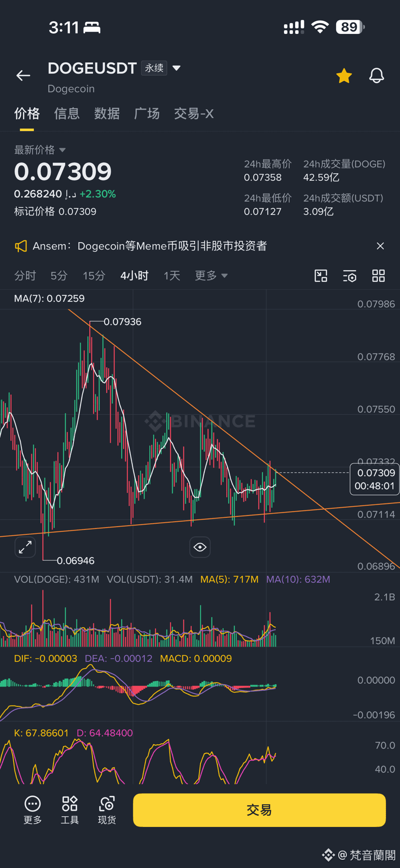Switch to 广场 tab
The width and height of the screenshot is (400, 868).
[147, 114]
